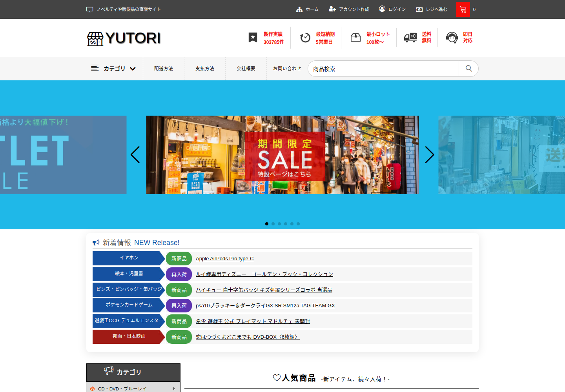
Task: Open the 配送方法 menu item
Action: tap(164, 69)
